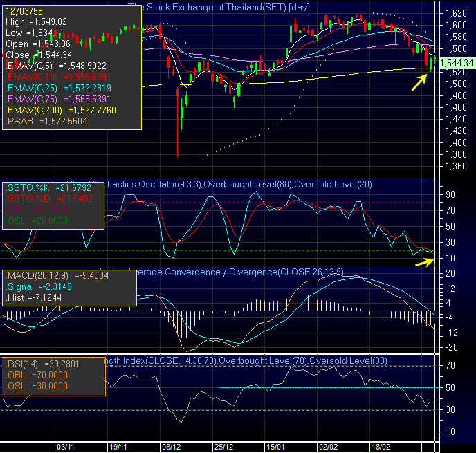Click the stochastic OSL =20.0000 entry

point(37,221)
